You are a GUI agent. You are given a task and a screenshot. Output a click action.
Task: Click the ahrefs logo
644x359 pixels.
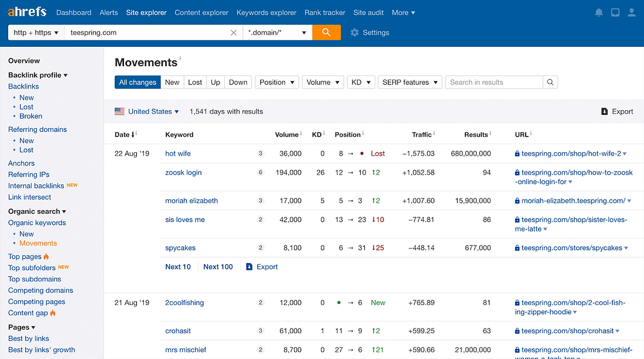(x=28, y=12)
